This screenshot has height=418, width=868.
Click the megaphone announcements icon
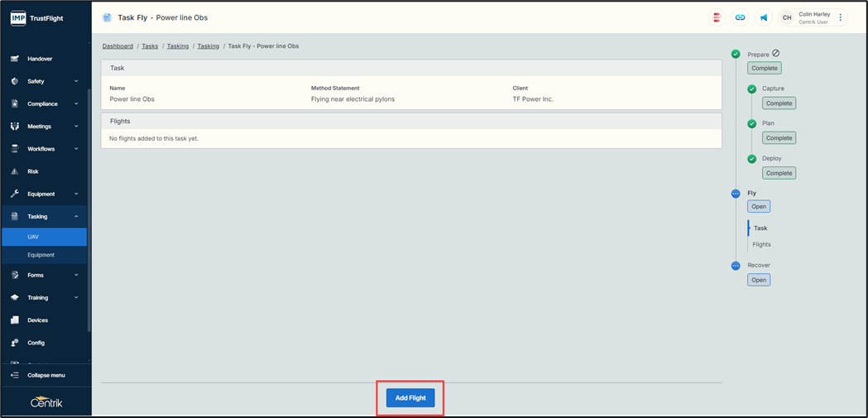pyautogui.click(x=764, y=17)
